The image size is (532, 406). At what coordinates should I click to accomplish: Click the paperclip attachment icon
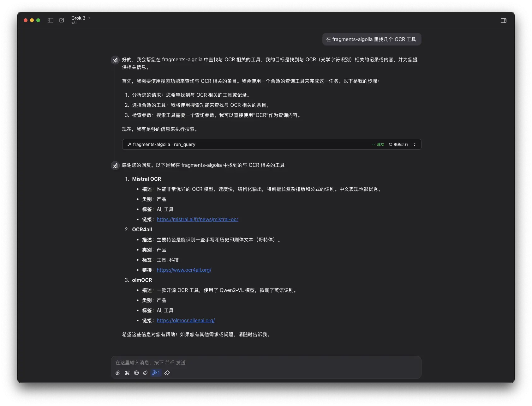118,373
